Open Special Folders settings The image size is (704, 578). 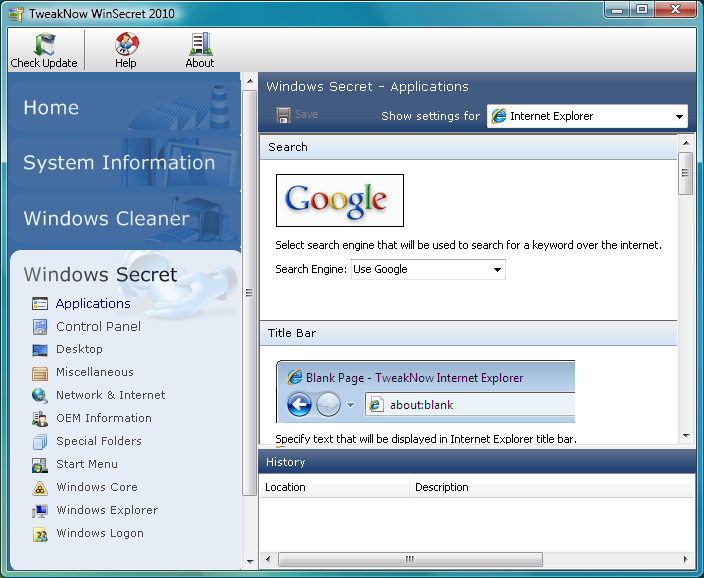point(99,441)
